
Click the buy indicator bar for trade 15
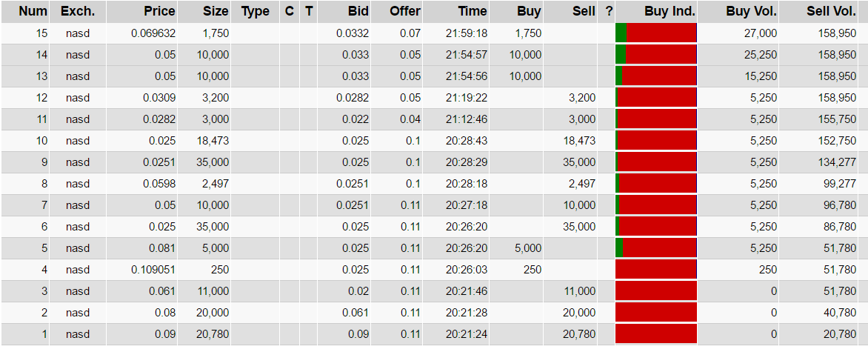point(656,33)
